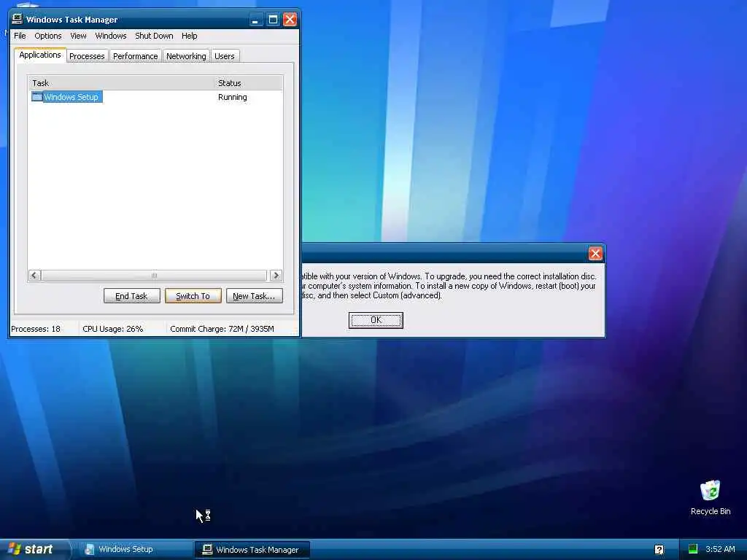Image resolution: width=747 pixels, height=560 pixels.
Task: Click the CPU Usage: 26% status text
Action: [x=113, y=329]
